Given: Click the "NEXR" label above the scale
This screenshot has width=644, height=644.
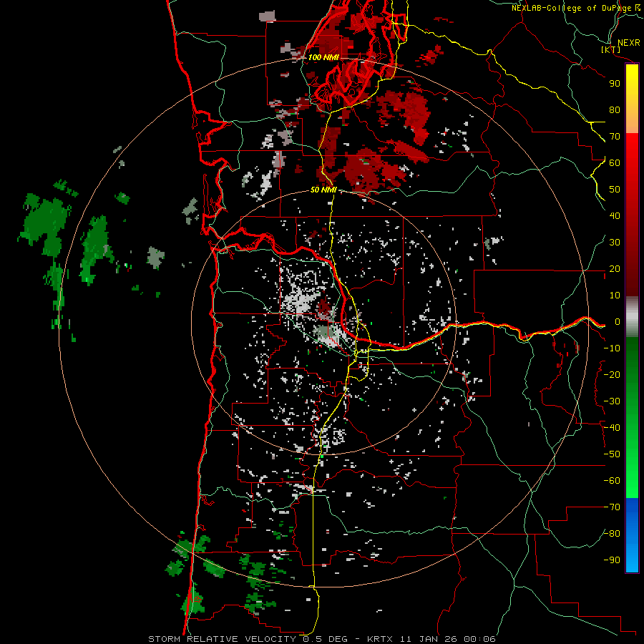Looking at the screenshot, I should tap(629, 43).
